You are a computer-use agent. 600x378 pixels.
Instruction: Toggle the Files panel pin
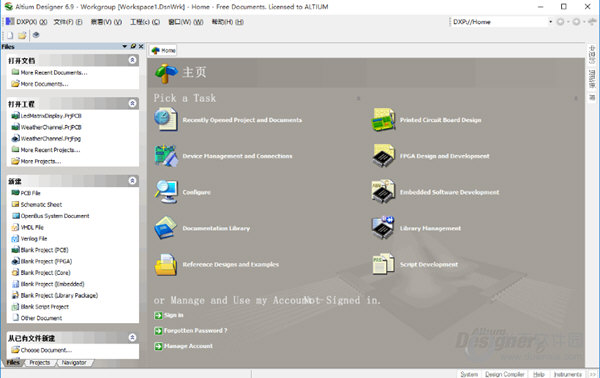(133, 46)
